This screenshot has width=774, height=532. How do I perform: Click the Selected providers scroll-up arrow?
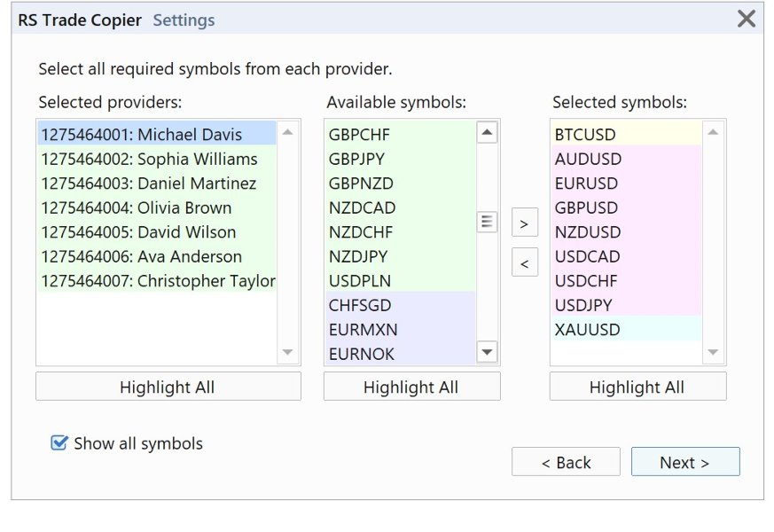tap(287, 133)
